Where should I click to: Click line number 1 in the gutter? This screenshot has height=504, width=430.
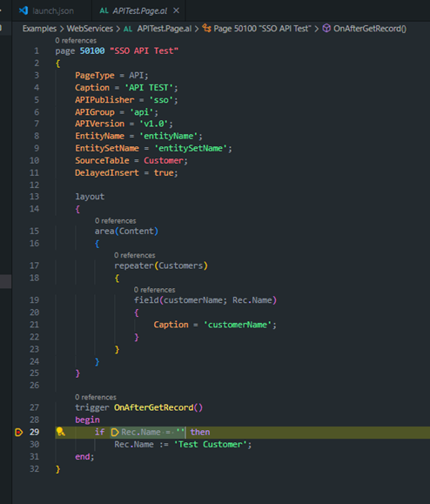[37, 50]
